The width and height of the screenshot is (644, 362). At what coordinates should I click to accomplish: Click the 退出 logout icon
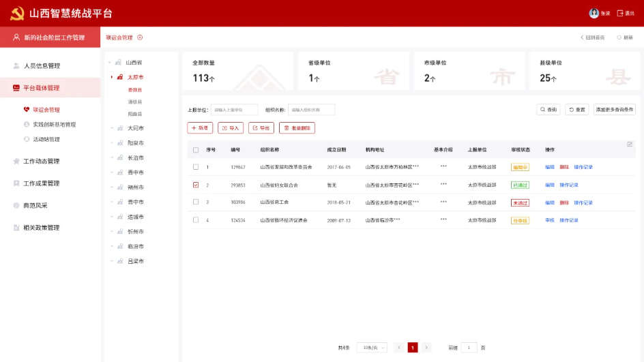[620, 13]
